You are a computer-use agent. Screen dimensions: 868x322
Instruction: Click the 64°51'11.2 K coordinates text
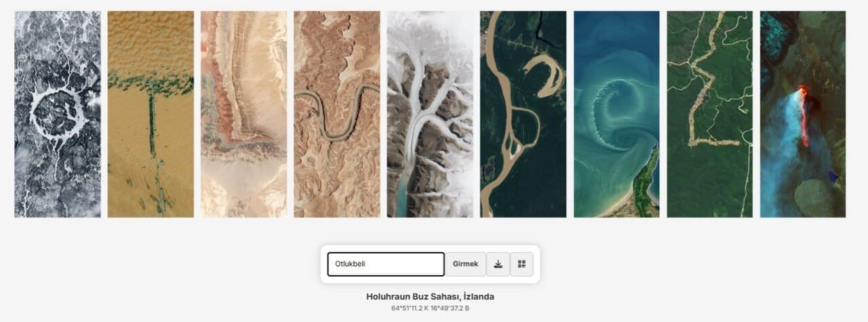[x=410, y=308]
